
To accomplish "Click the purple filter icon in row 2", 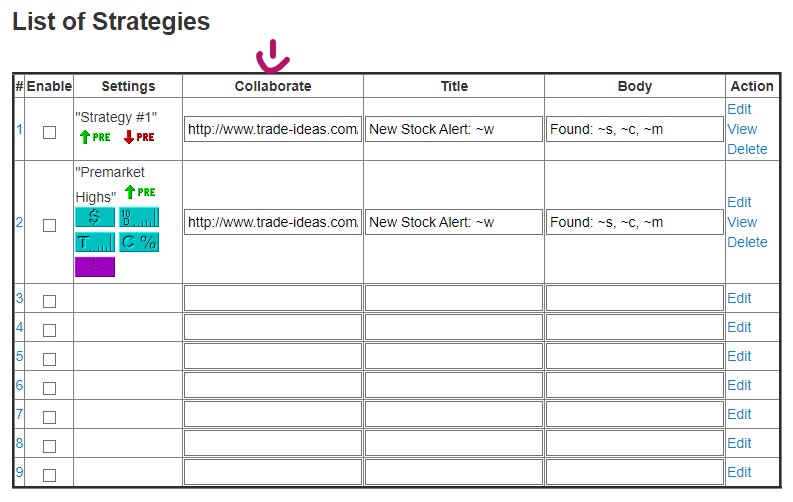I will click(x=95, y=267).
